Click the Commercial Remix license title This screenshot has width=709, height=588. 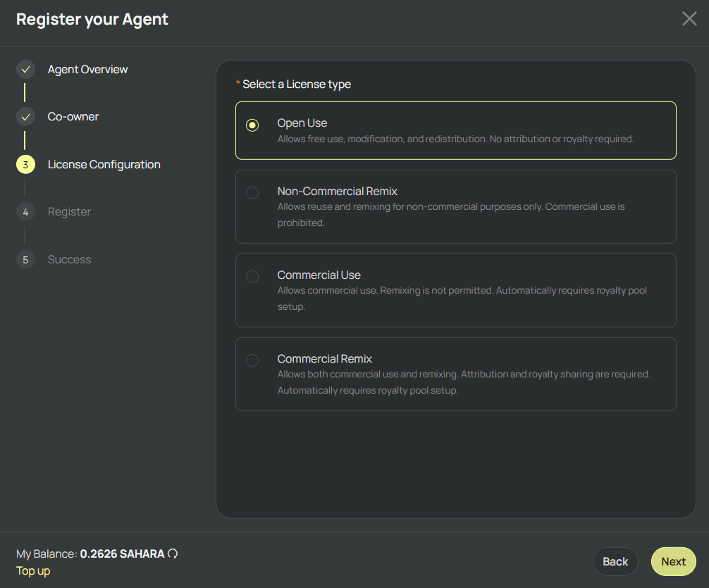click(324, 359)
